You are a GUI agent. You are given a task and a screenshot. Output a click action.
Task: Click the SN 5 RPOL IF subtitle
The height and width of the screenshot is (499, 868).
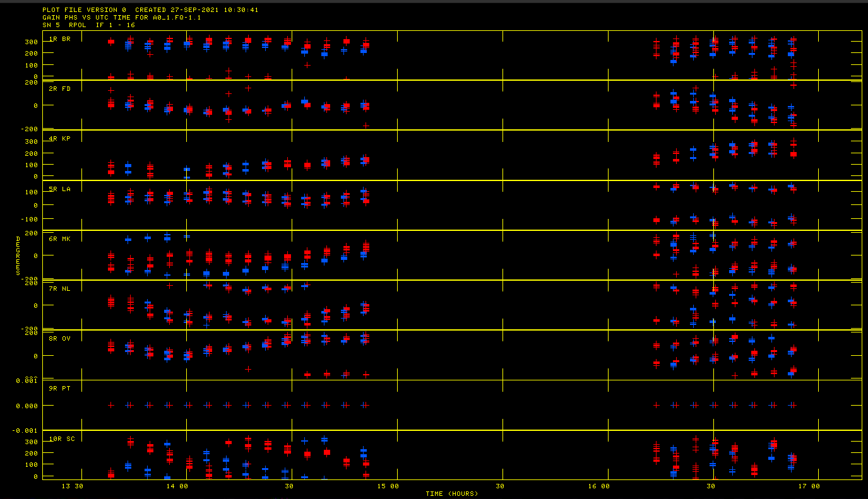[88, 25]
